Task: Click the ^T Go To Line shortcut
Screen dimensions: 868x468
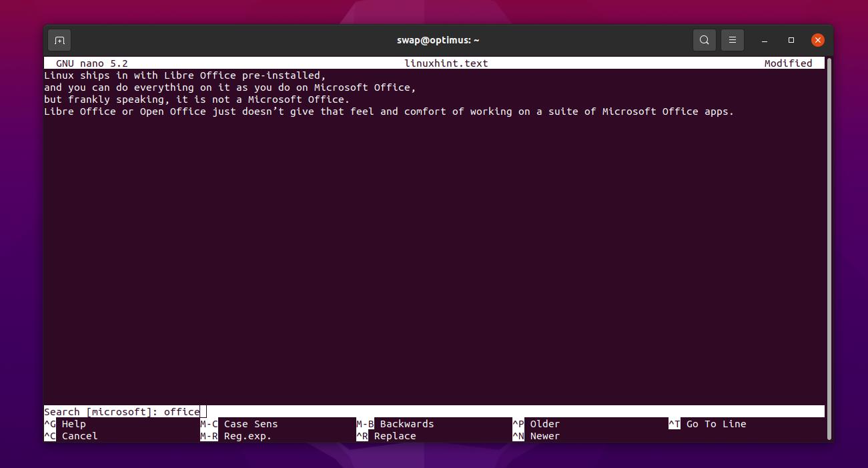Action: tap(708, 424)
